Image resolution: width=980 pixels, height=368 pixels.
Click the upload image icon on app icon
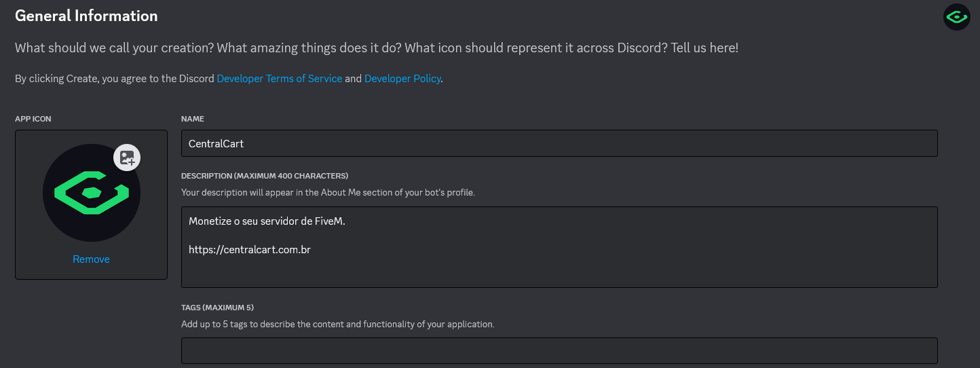[x=127, y=158]
